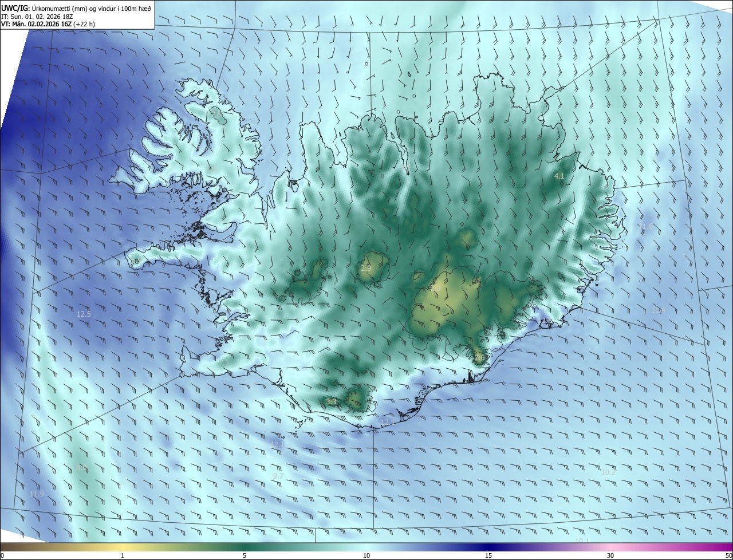This screenshot has width=733, height=560.
Task: Click the 11.9 value over the ocean
Action: [x=37, y=494]
